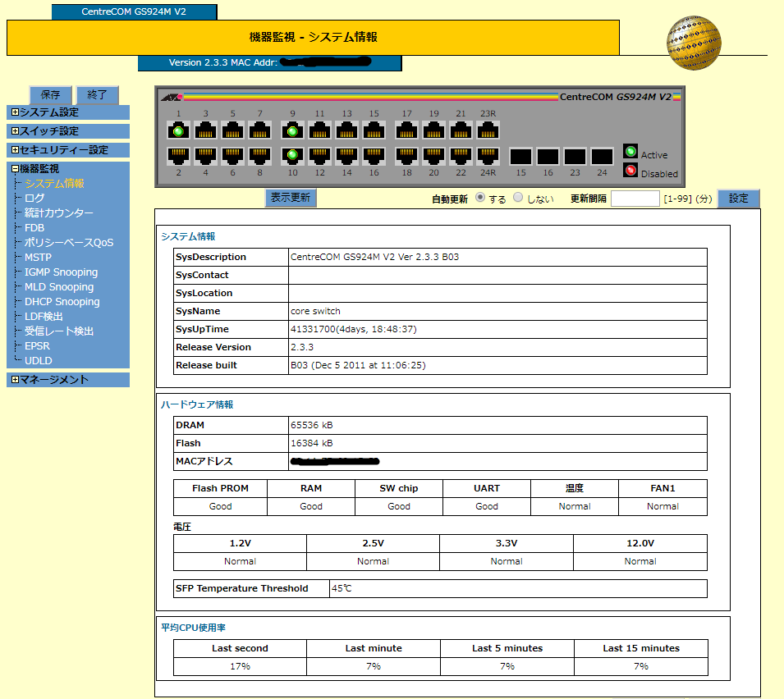The height and width of the screenshot is (699, 784).
Task: Click 保存 save button
Action: coord(51,95)
